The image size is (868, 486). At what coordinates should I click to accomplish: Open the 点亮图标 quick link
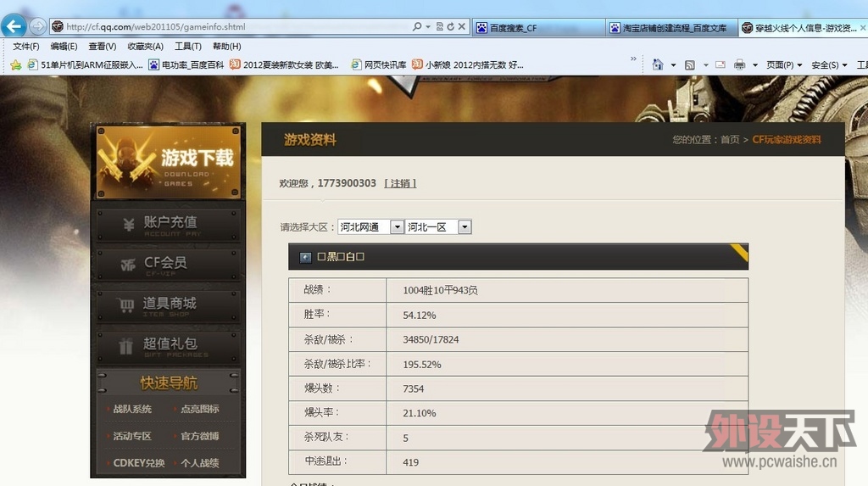(200, 409)
